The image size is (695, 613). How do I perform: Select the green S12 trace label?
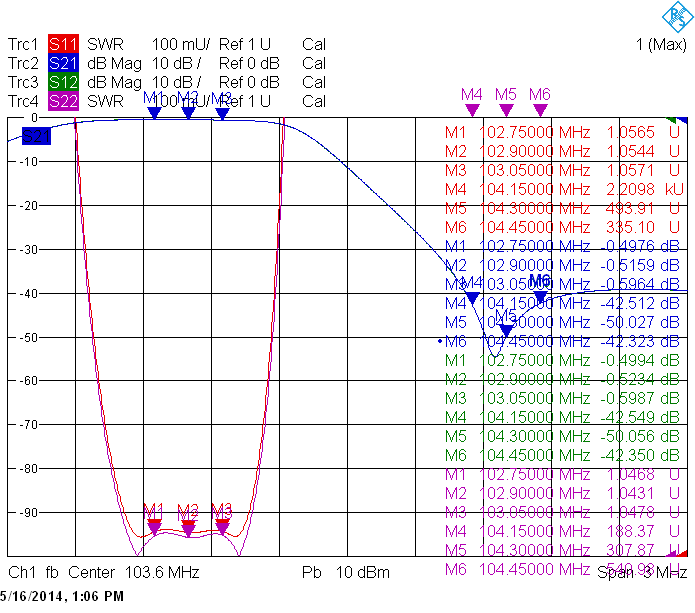click(63, 82)
